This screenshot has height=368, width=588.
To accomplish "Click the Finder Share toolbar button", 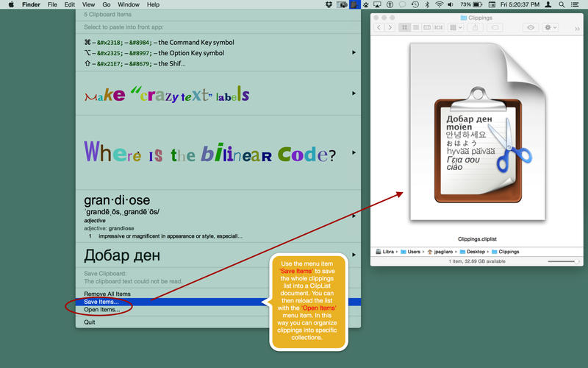I will (475, 27).
